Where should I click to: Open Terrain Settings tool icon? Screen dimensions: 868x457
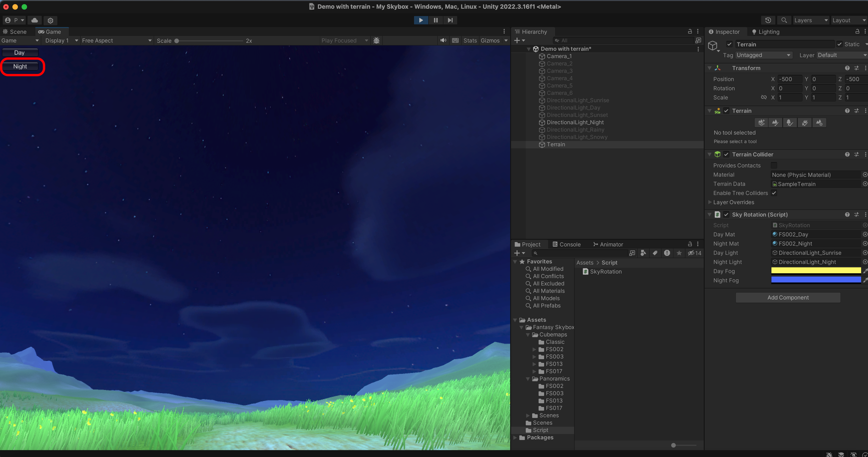(819, 123)
